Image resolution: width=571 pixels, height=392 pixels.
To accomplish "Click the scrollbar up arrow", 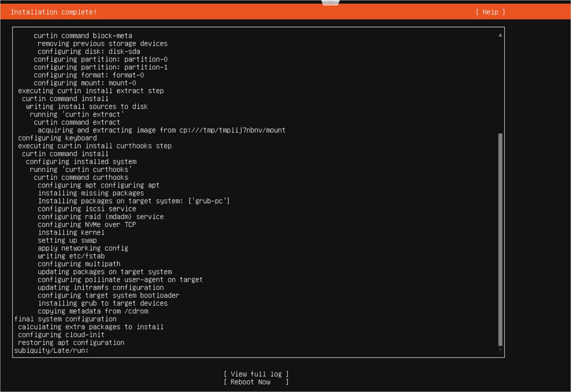I will coord(500,35).
